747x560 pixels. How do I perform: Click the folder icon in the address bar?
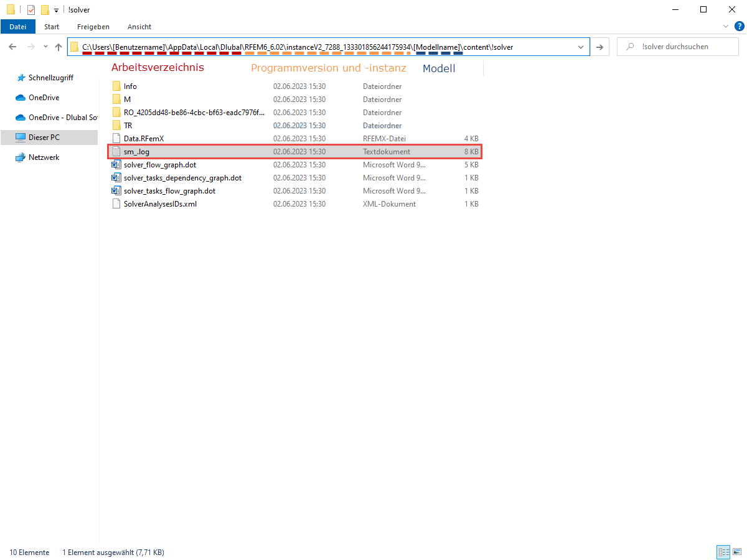(x=75, y=47)
